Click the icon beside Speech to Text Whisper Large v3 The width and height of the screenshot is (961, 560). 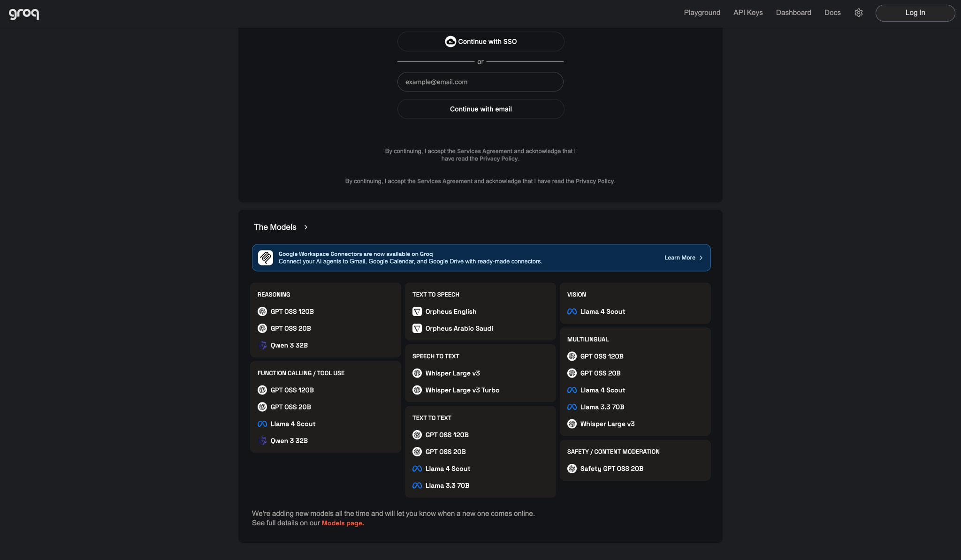point(417,373)
